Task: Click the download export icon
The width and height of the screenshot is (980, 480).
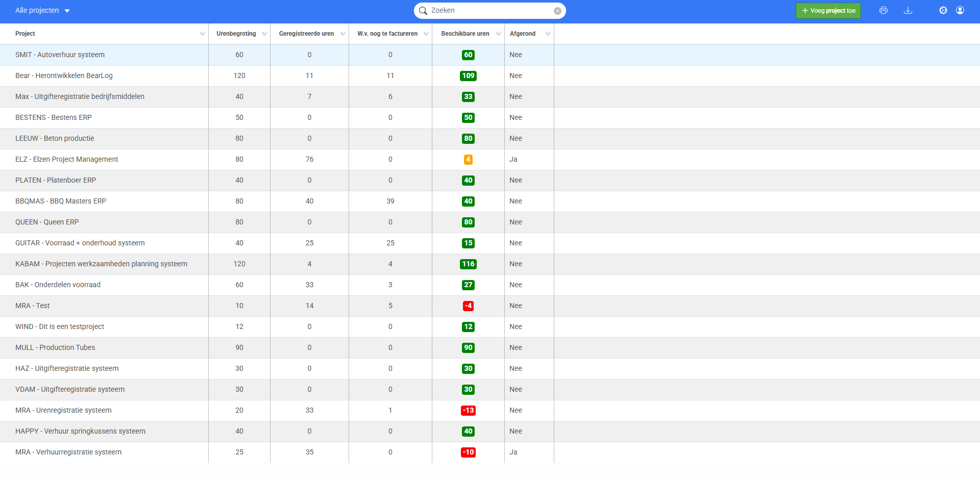Action: [908, 10]
